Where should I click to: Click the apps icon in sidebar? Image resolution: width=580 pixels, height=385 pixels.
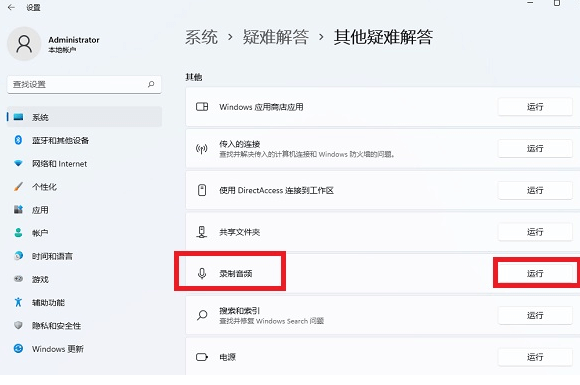point(18,209)
